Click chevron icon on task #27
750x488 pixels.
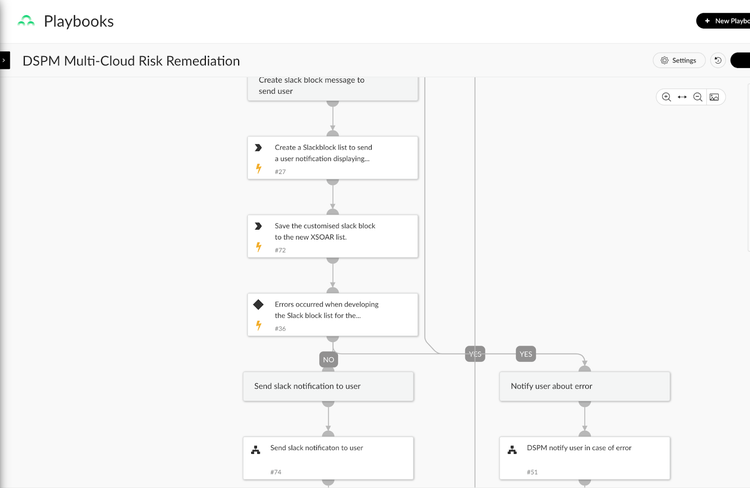point(258,147)
